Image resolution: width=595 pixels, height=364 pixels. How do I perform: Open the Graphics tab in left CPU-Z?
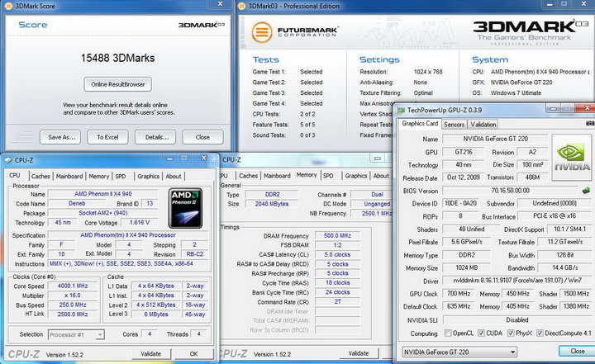(149, 177)
